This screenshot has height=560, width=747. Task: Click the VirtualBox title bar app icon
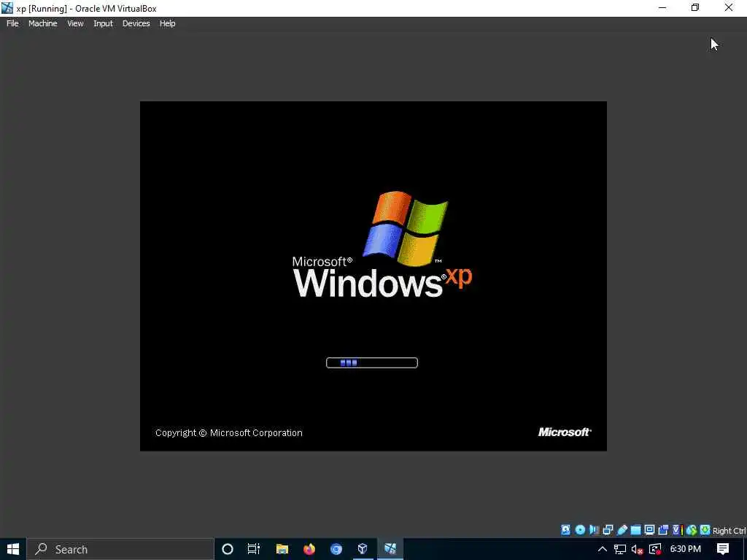click(7, 8)
